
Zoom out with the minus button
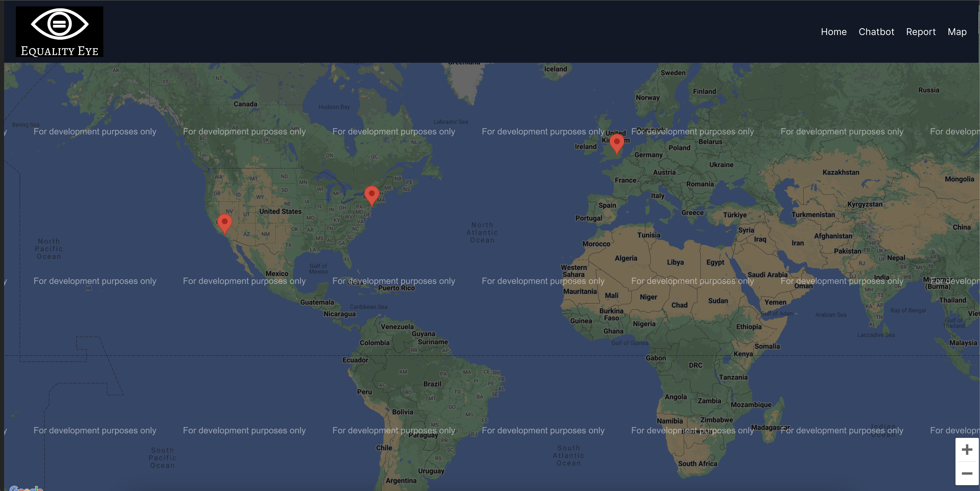[x=967, y=473]
